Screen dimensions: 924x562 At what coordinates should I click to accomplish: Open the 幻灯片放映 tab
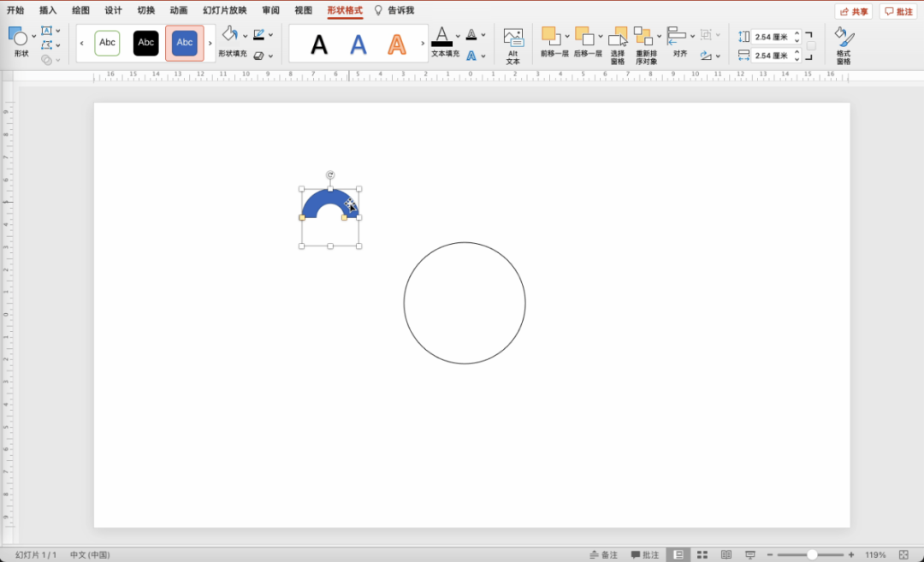point(224,10)
